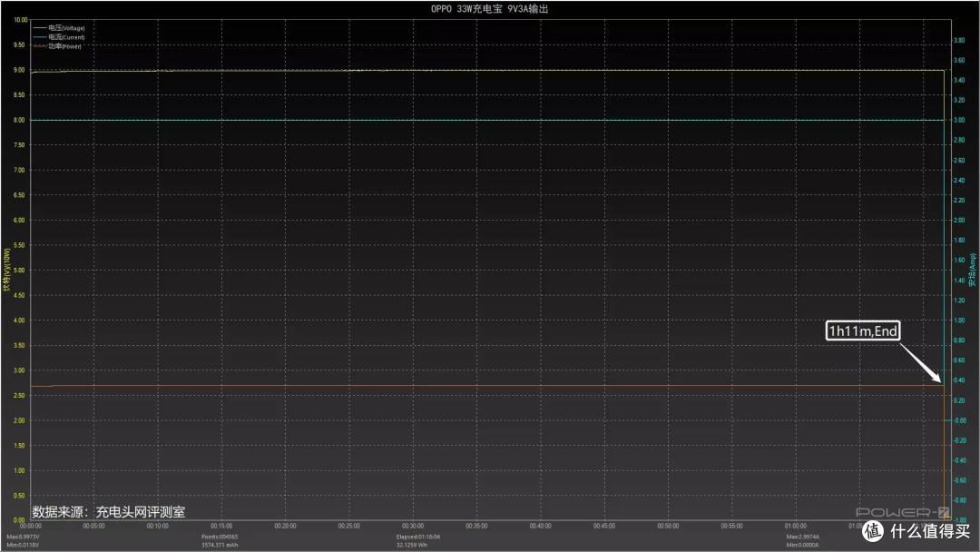Screen dimensions: 980x552
Task: Click the Min:0.0000A current statistic
Action: tap(802, 545)
